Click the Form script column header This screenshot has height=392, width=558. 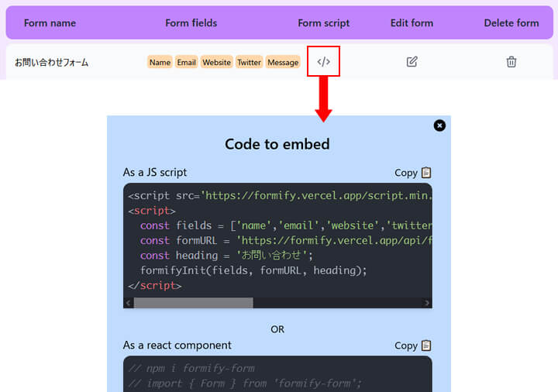click(x=323, y=23)
